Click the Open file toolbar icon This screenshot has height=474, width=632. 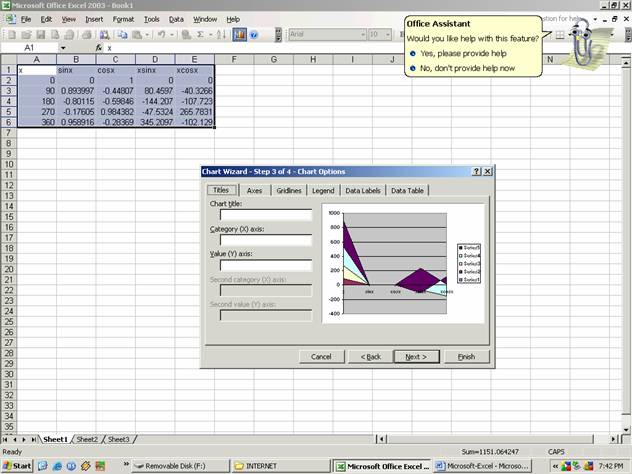[x=26, y=35]
